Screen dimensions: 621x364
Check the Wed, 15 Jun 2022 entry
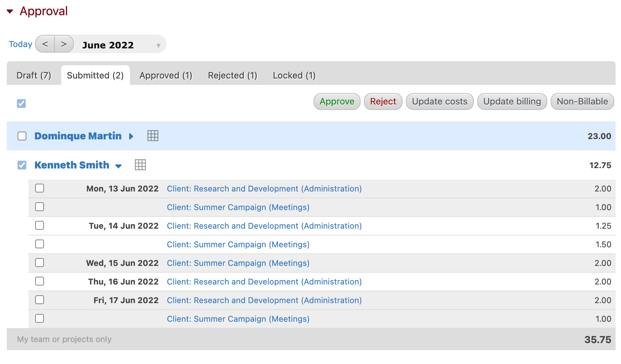[x=39, y=263]
